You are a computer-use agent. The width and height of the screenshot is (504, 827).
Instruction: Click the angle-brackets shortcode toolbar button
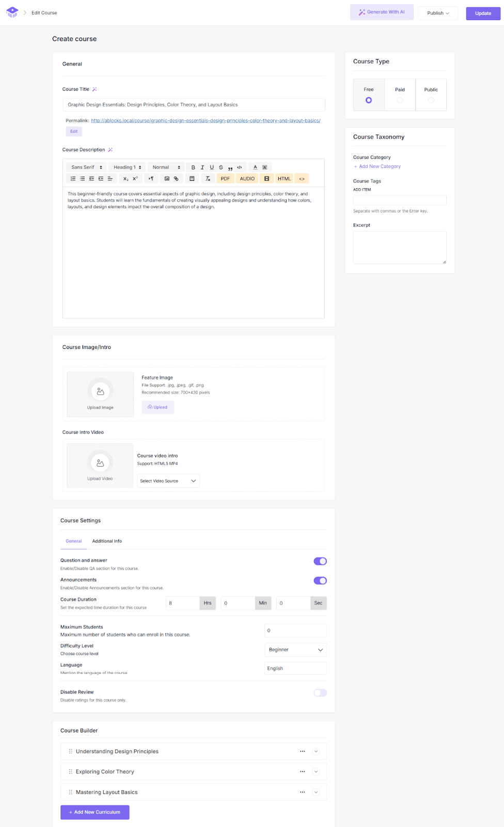pyautogui.click(x=302, y=179)
